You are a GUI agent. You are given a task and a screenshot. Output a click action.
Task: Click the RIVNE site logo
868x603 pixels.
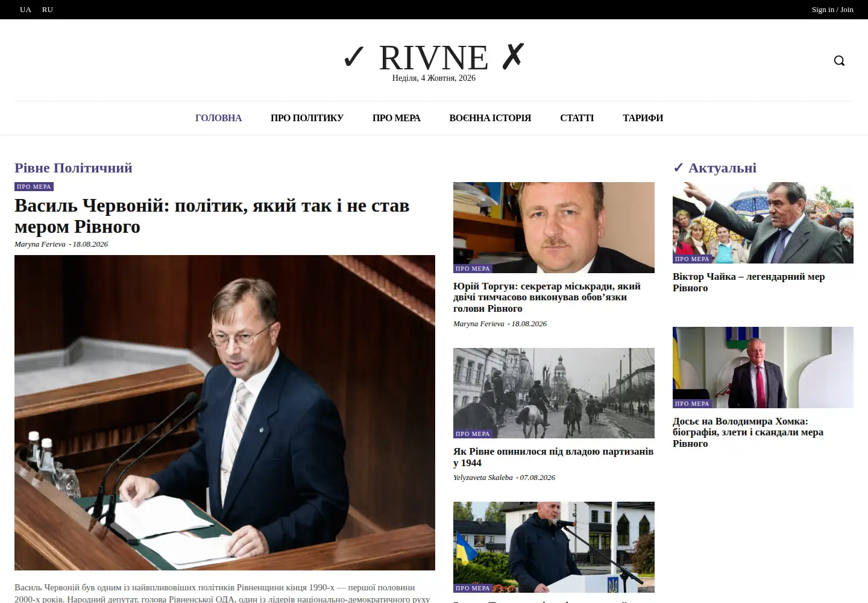[x=433, y=57]
